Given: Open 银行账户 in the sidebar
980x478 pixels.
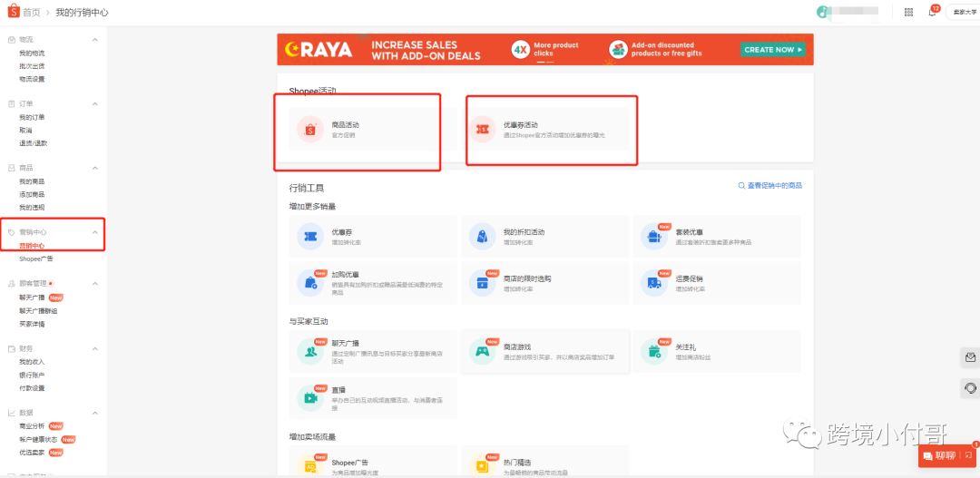Looking at the screenshot, I should tap(32, 375).
